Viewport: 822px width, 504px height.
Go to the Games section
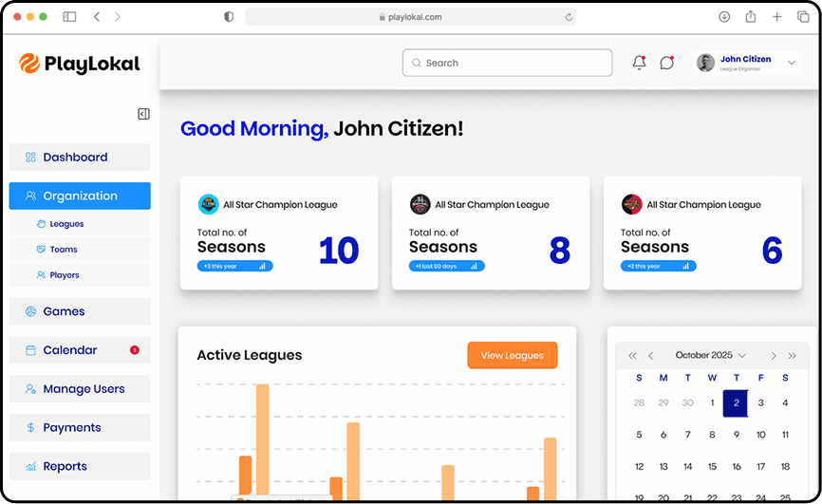click(80, 311)
